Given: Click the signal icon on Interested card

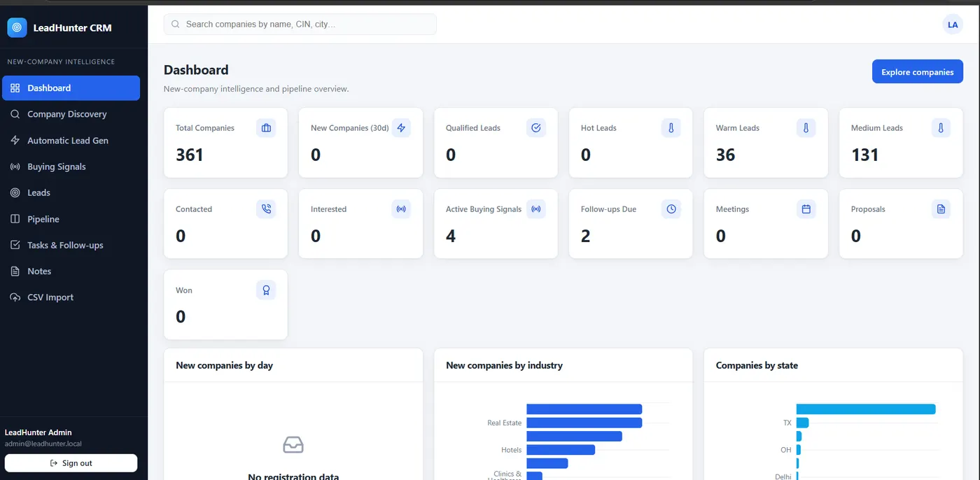Looking at the screenshot, I should (x=401, y=209).
